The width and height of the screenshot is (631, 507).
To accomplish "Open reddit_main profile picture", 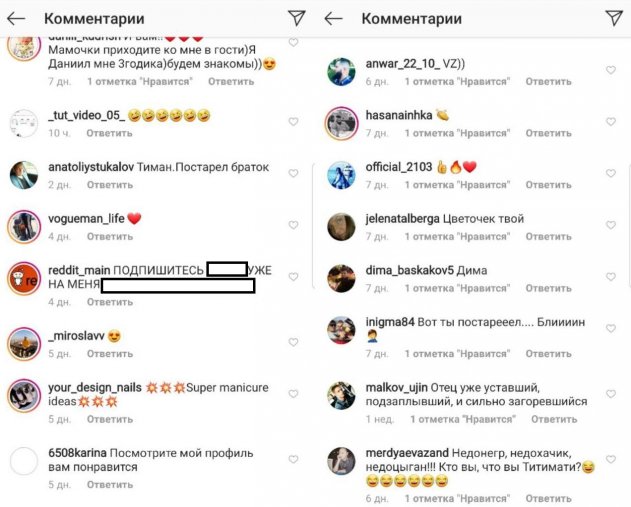I will pyautogui.click(x=24, y=278).
